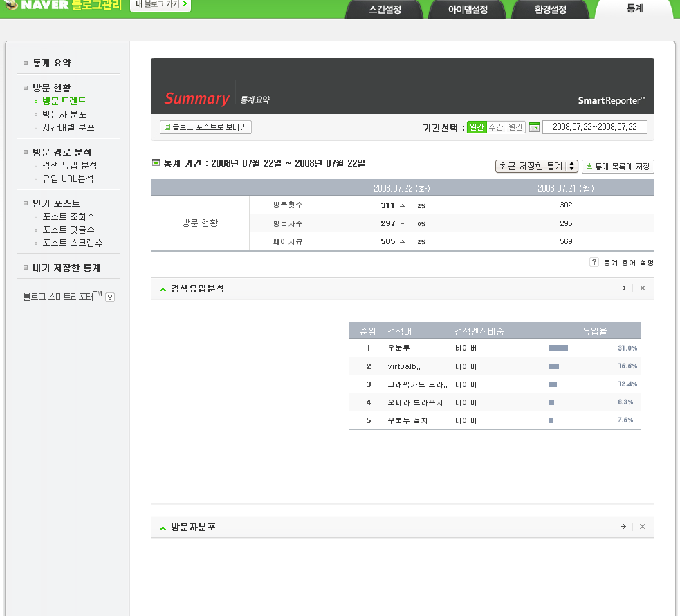Select the 월간 period toggle

pyautogui.click(x=515, y=127)
